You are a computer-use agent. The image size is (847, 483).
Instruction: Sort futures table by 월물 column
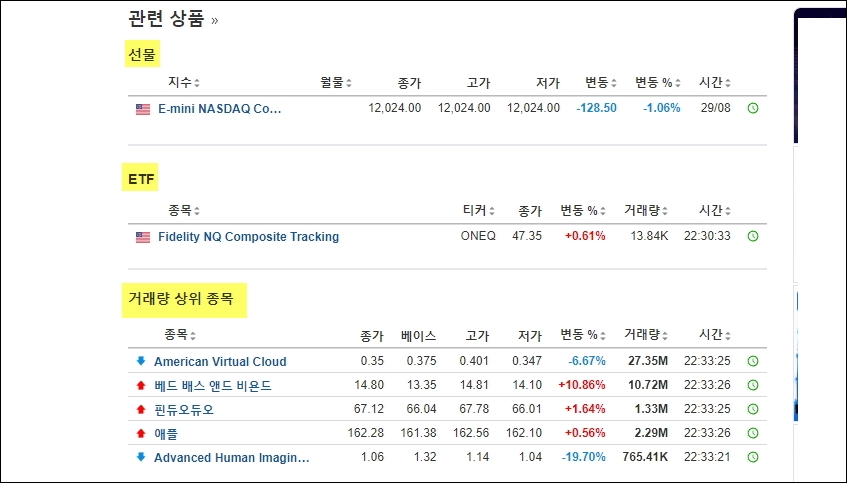pyautogui.click(x=335, y=83)
